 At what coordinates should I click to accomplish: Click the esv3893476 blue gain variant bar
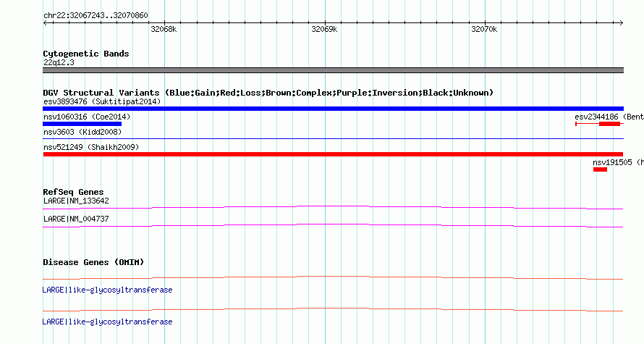coord(333,109)
